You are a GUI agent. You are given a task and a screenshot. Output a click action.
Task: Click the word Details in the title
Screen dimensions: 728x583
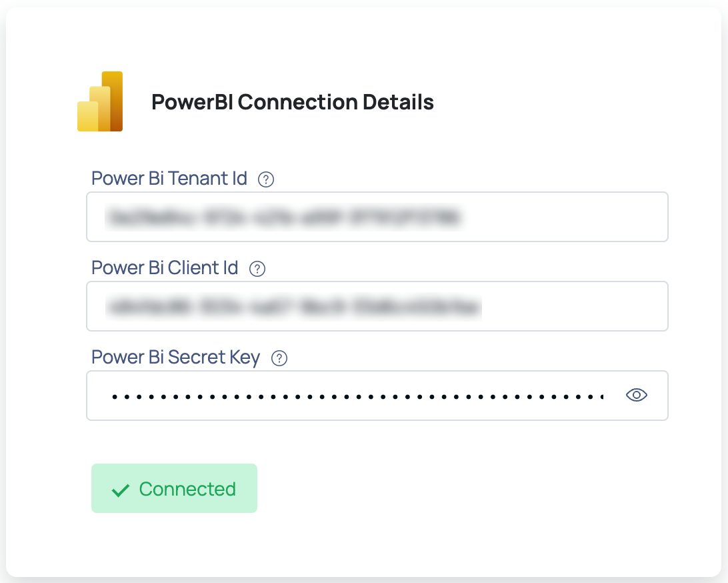click(x=398, y=102)
